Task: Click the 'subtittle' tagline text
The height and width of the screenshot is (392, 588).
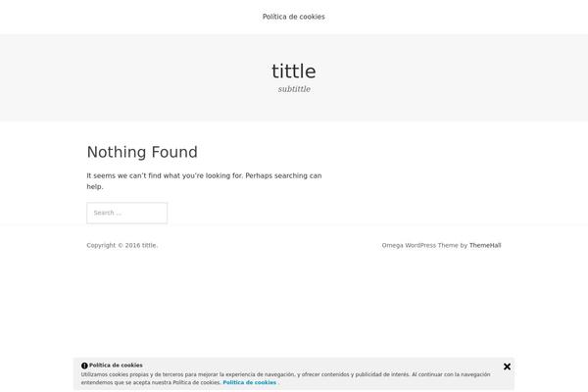Action: point(293,89)
